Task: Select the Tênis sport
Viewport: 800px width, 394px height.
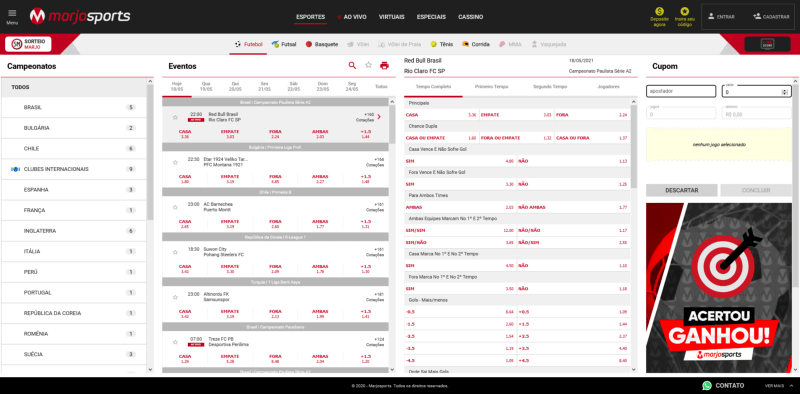Action: [x=441, y=44]
